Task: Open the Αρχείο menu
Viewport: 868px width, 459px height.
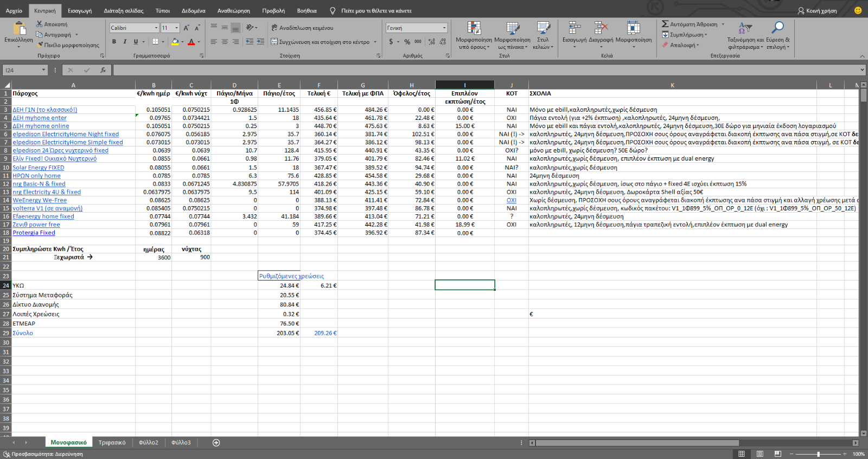Action: coord(14,10)
